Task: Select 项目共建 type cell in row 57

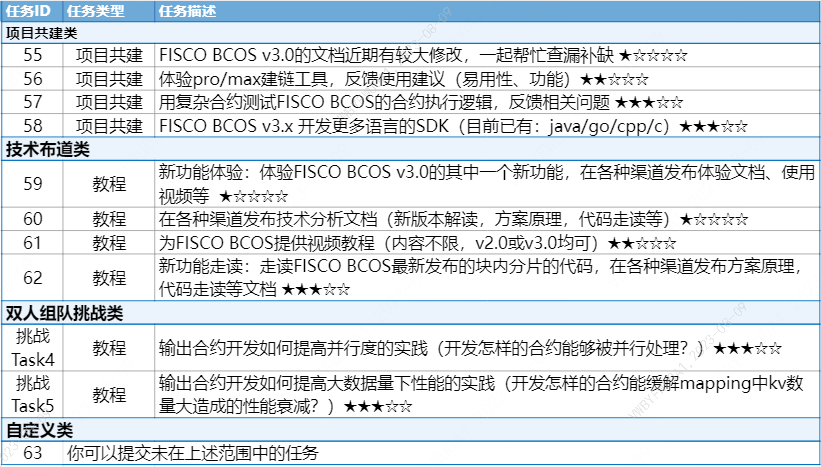Action: point(109,102)
